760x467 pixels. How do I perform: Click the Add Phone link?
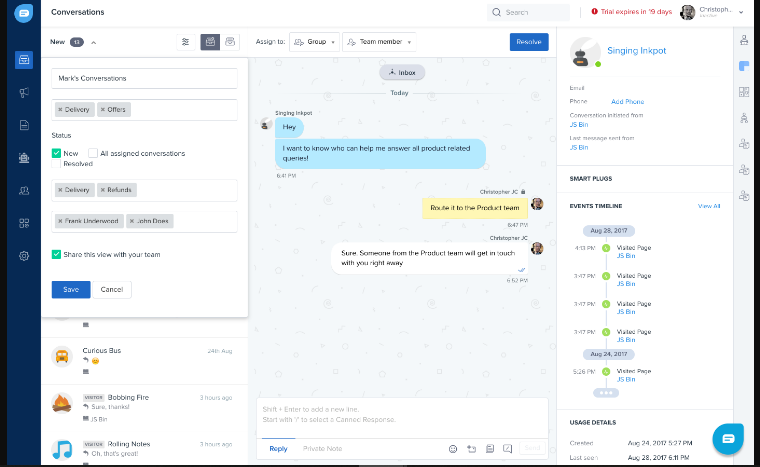click(628, 102)
